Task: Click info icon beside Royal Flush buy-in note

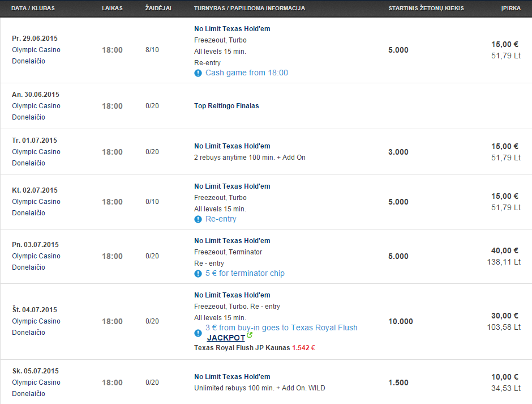Action: [198, 333]
